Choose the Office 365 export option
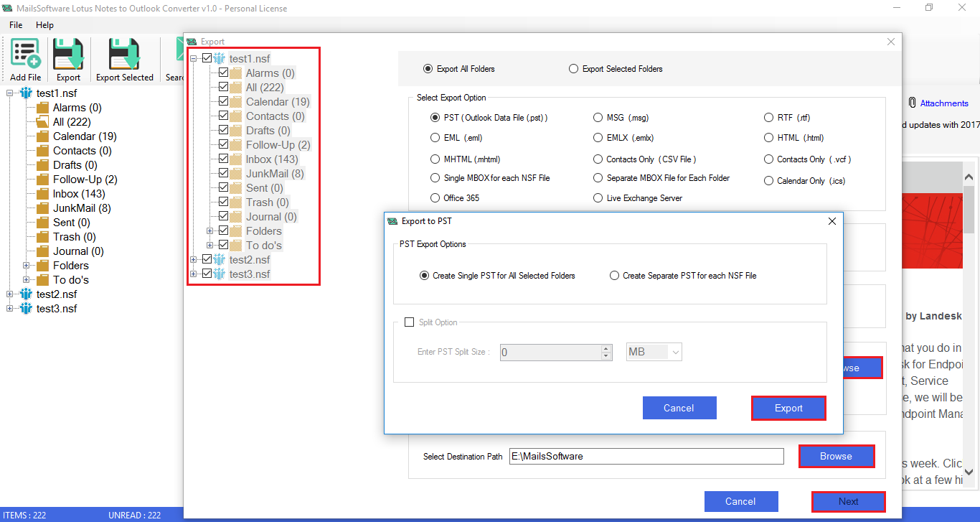 (x=435, y=198)
